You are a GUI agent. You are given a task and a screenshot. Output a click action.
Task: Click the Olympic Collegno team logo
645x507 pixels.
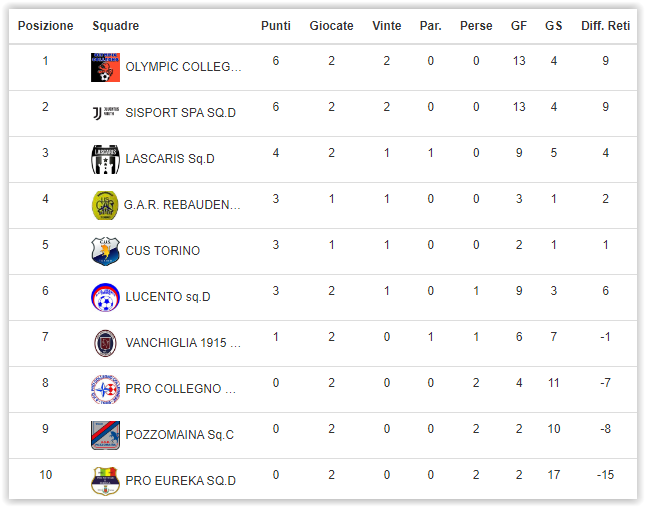pos(105,67)
